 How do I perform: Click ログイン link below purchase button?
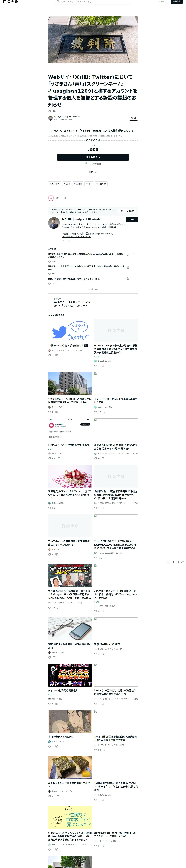point(93,172)
